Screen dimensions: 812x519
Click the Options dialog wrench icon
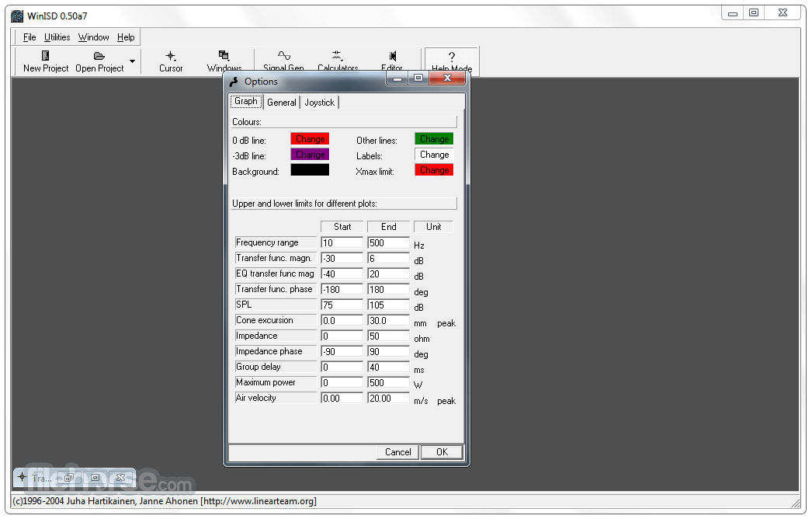coord(234,82)
